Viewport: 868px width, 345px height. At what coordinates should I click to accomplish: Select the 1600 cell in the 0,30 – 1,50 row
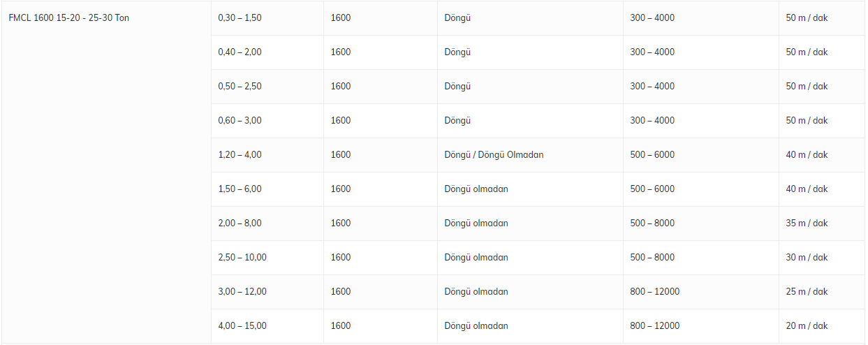(341, 18)
